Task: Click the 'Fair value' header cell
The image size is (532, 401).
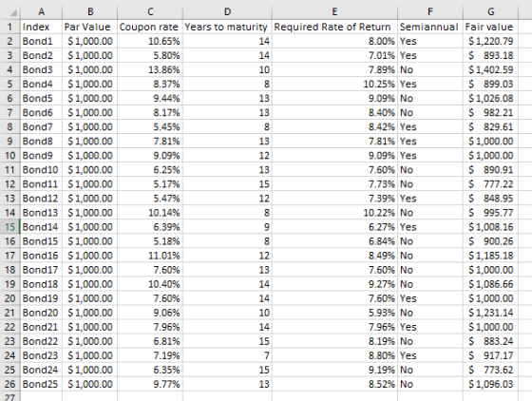Action: point(490,27)
